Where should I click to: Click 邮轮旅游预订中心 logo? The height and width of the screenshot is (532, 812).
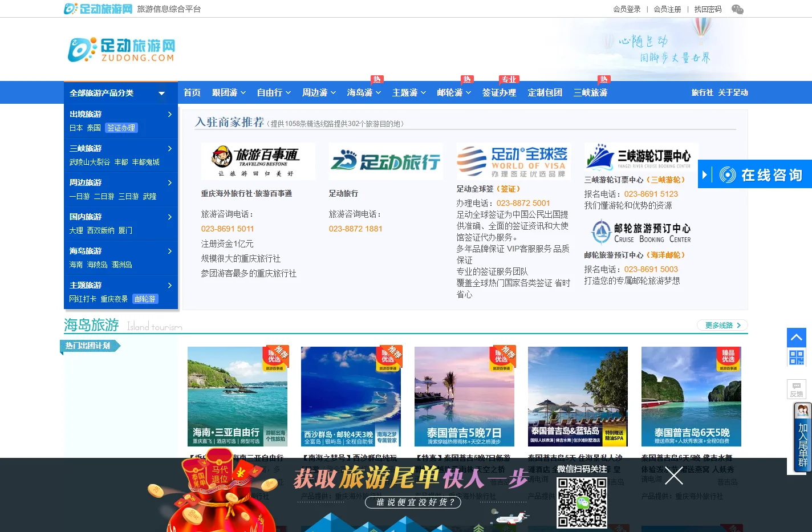tap(641, 233)
